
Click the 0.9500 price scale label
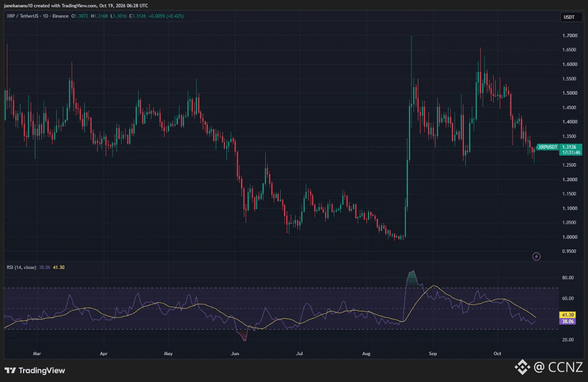[570, 252]
